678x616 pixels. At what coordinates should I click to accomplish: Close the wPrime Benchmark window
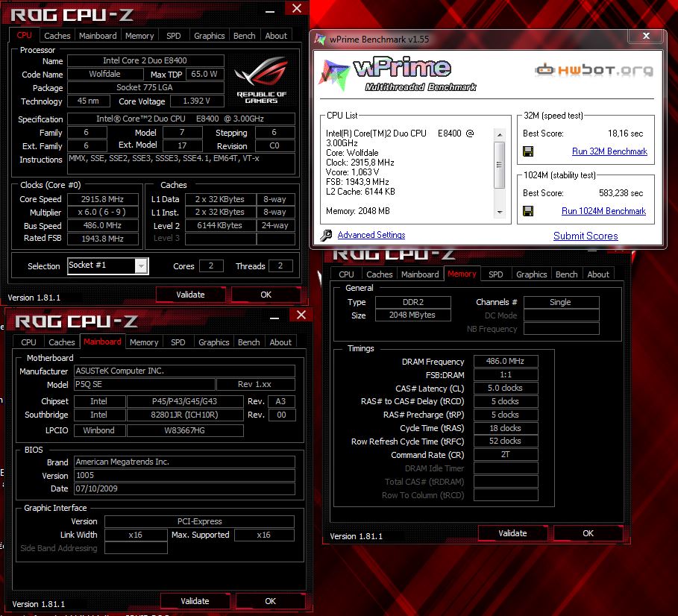tap(646, 36)
